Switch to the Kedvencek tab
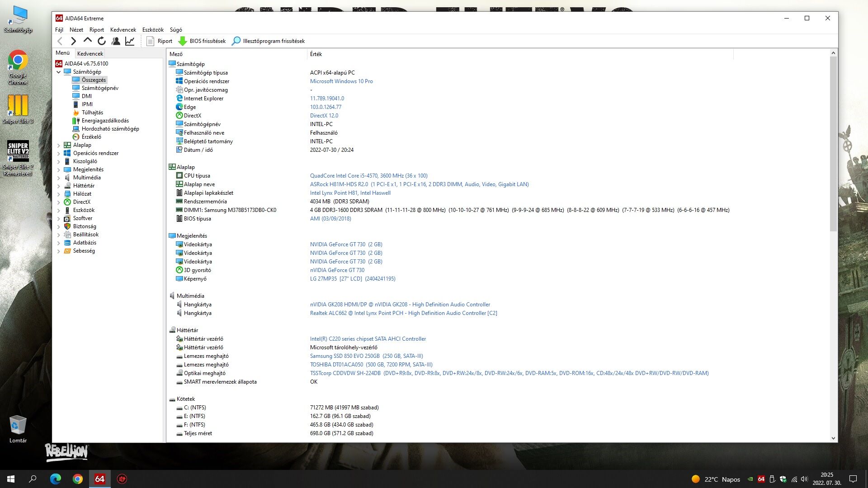The width and height of the screenshot is (868, 488). click(90, 53)
